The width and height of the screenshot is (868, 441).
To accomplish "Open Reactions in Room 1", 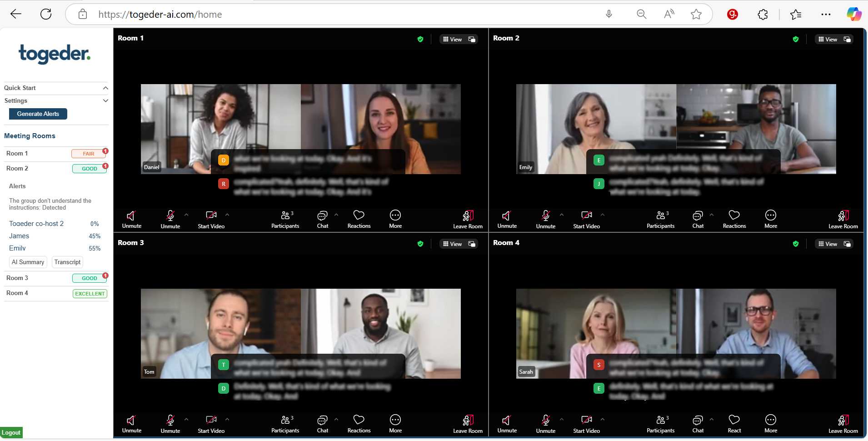I will coord(359,219).
